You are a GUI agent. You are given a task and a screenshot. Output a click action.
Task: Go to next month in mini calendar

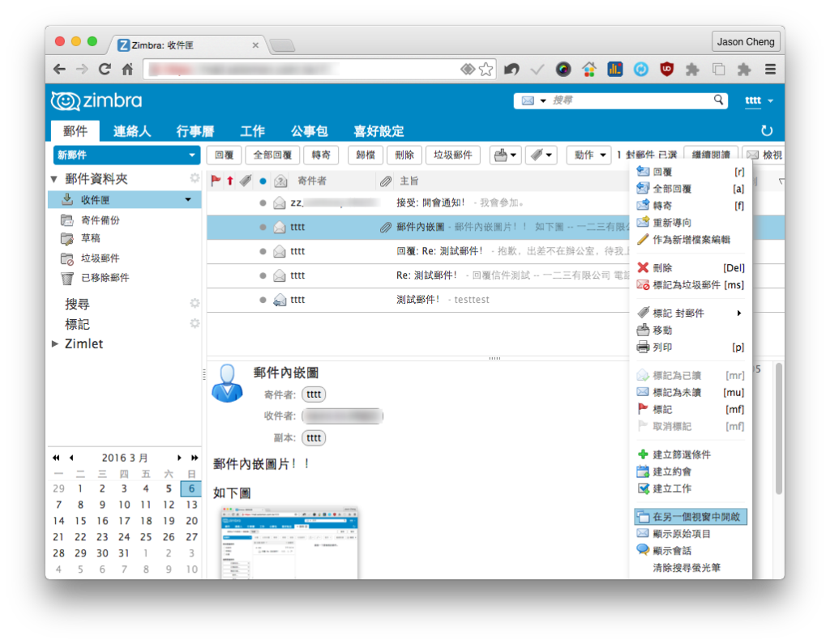tap(179, 458)
